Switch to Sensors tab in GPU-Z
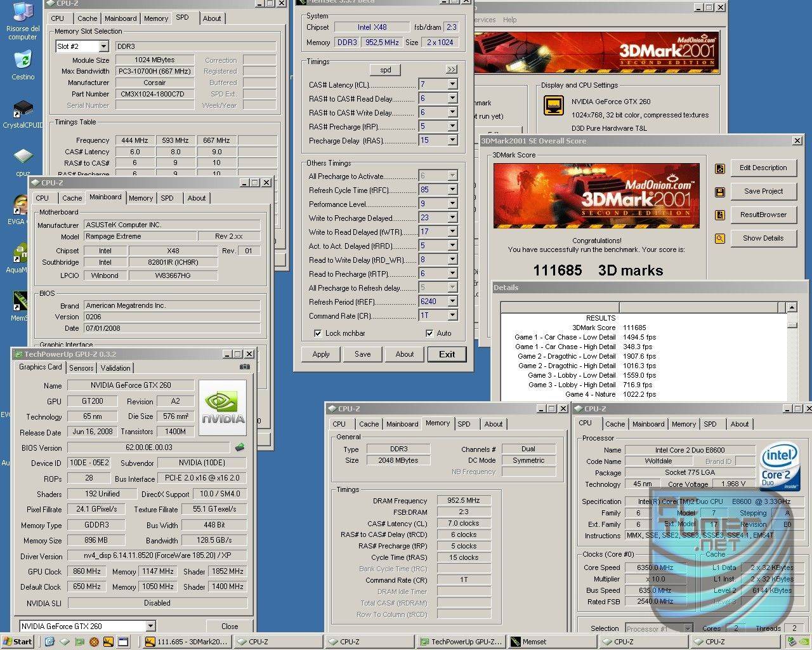This screenshot has height=650, width=812. click(x=81, y=368)
